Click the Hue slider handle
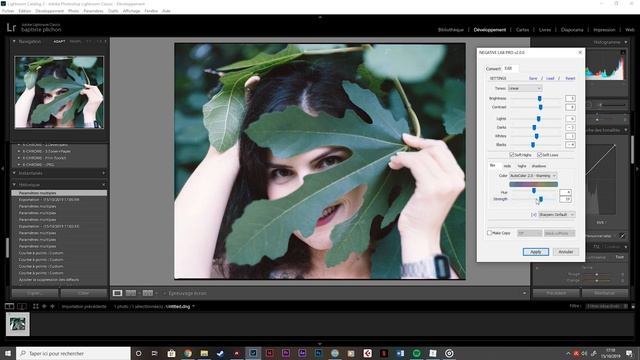This screenshot has height=360, width=640. click(x=534, y=191)
